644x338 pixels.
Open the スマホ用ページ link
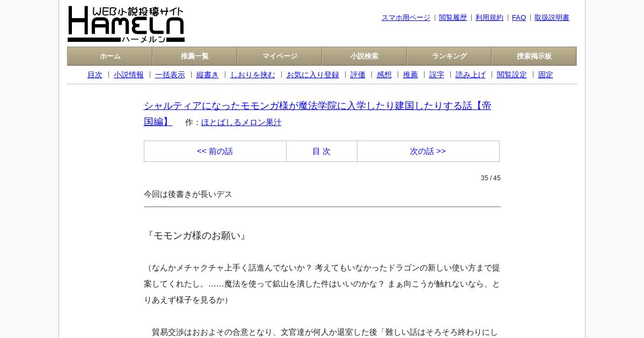(406, 18)
